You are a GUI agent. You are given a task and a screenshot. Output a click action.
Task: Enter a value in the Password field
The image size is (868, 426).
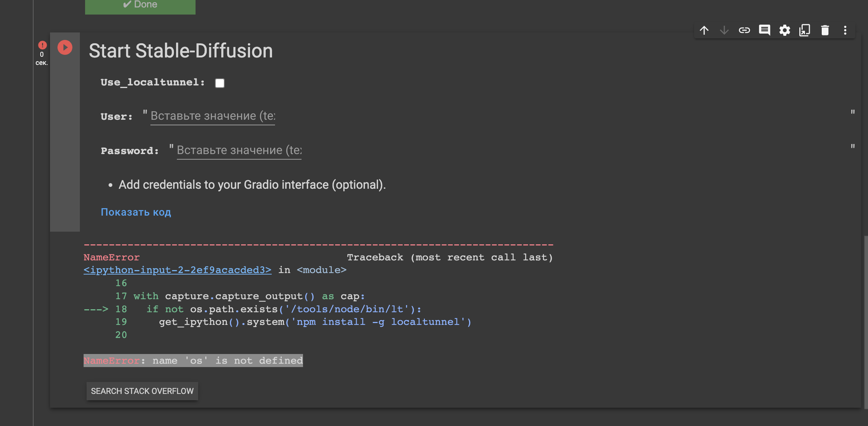click(x=239, y=150)
